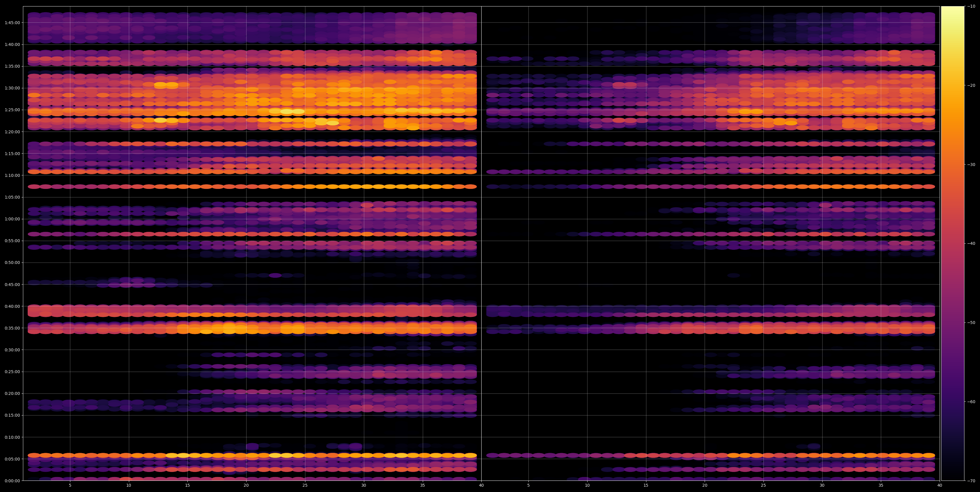Click the 0:00:00 time axis label
The image size is (980, 492).
click(12, 481)
